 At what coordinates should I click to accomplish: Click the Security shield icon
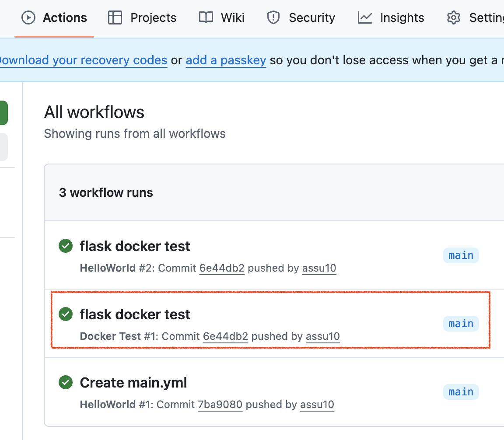pyautogui.click(x=273, y=17)
